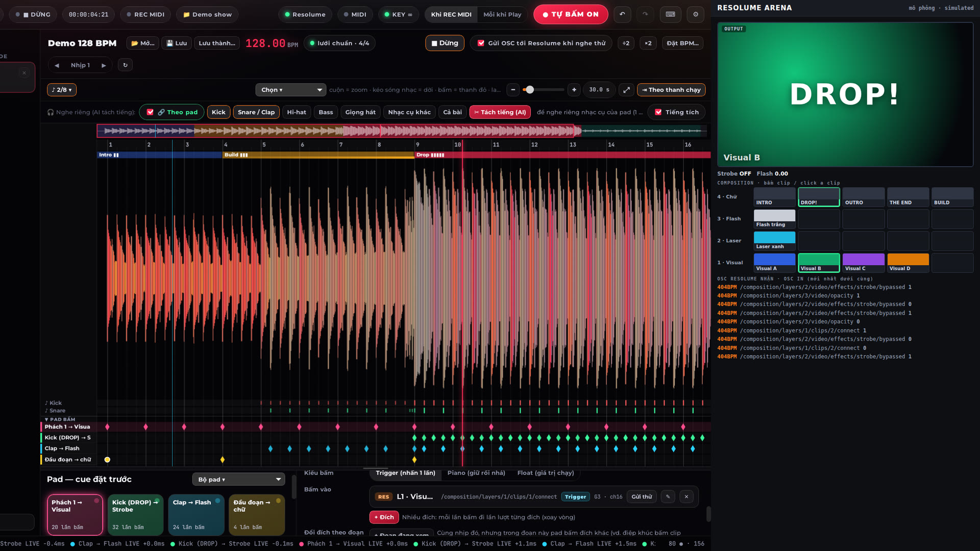Switch to Float (giá trị chạy) mode

point(546,473)
